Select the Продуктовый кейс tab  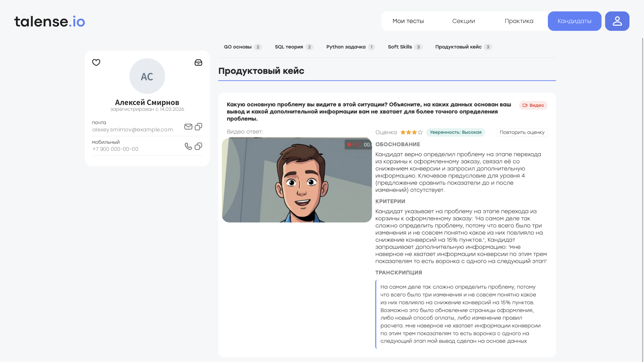click(x=464, y=47)
